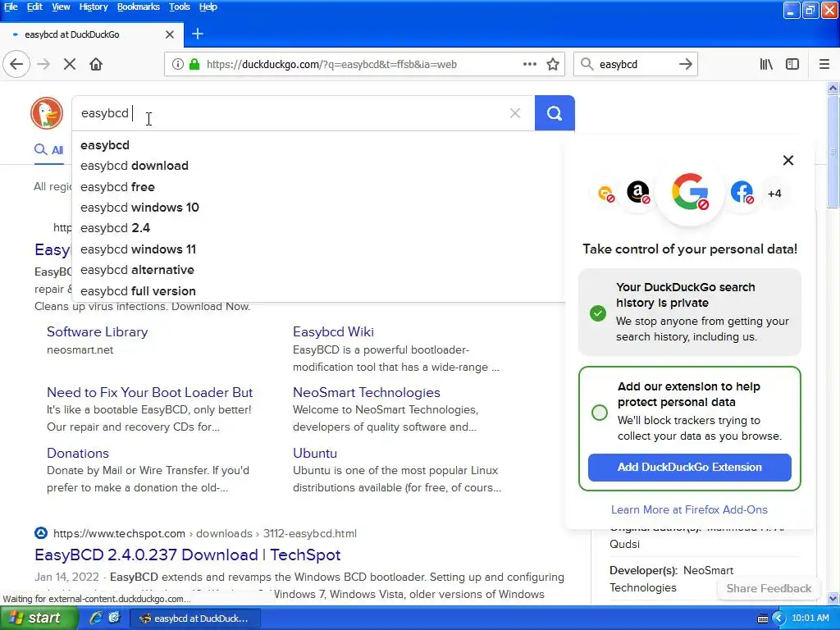The image size is (840, 630).
Task: Submit search bar arrow for easybcd
Action: [685, 64]
